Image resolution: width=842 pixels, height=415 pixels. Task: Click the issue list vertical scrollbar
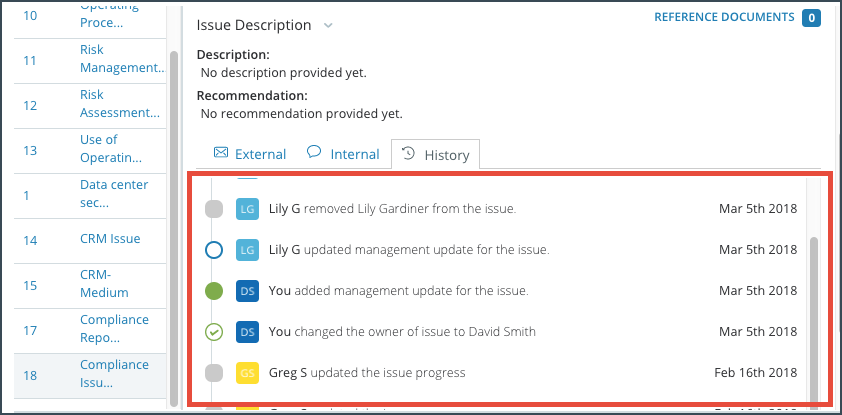(x=173, y=228)
